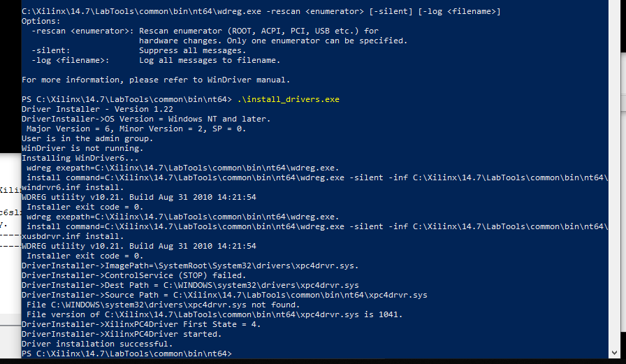Click the '-silent:' option description line
626x364 pixels.
(x=139, y=51)
